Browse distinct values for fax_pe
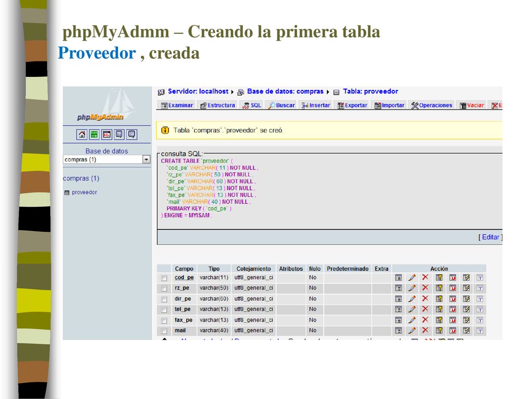This screenshot has height=399, width=532. [x=398, y=320]
